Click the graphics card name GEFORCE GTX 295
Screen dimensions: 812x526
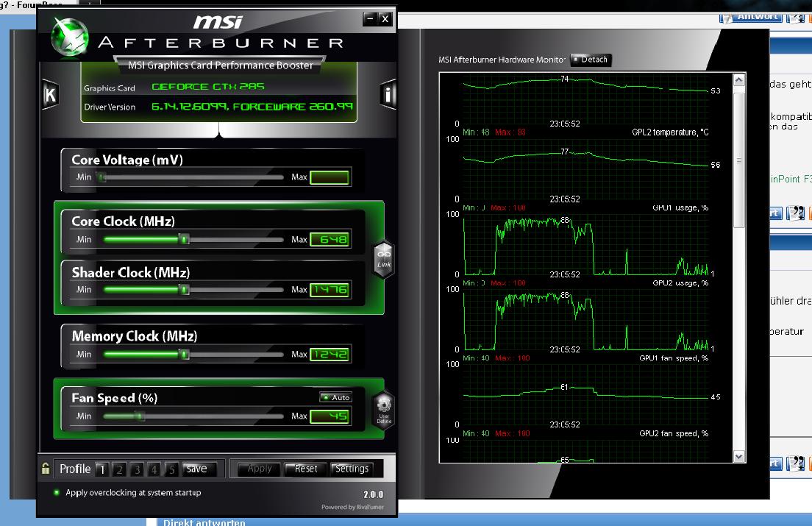click(x=207, y=87)
